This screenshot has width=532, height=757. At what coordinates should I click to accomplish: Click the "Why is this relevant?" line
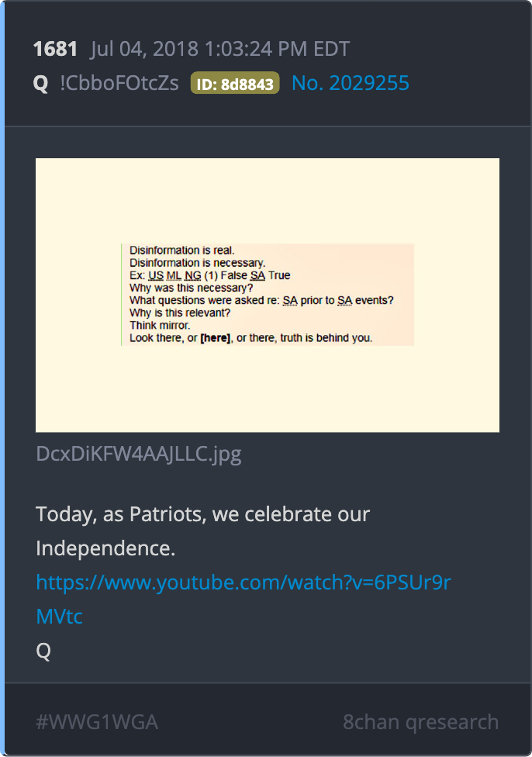click(x=180, y=313)
